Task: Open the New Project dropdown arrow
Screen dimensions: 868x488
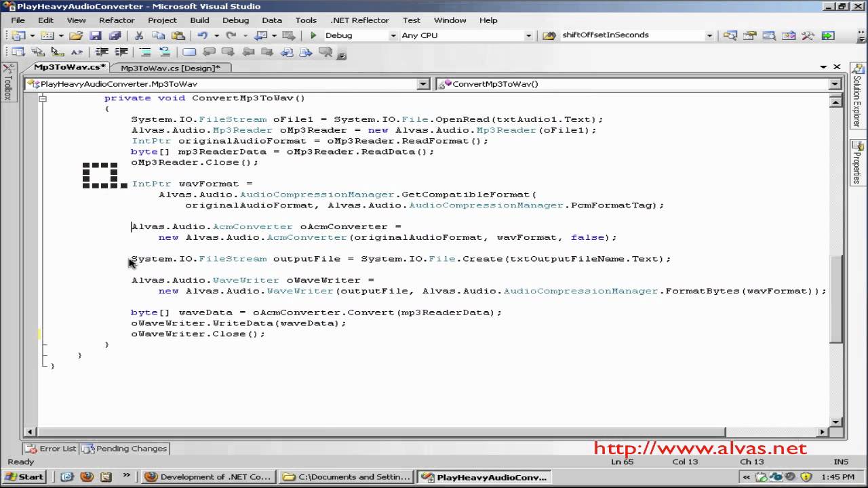Action: (31, 35)
